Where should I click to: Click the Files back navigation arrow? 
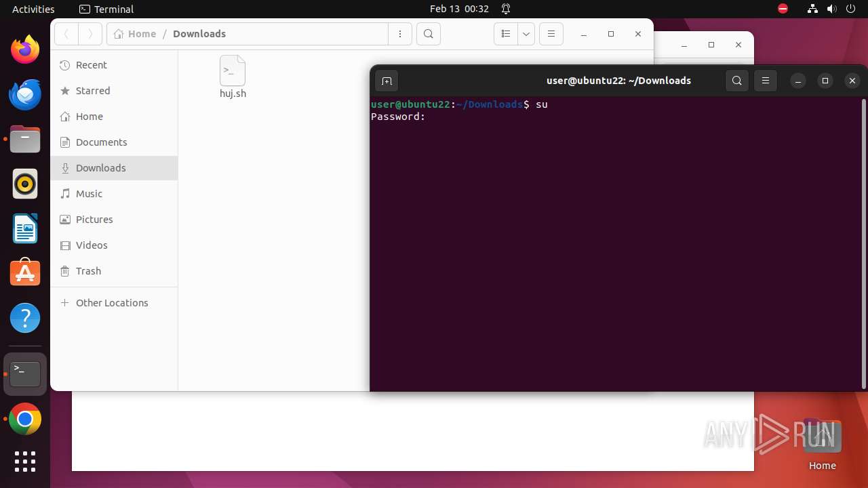(66, 34)
